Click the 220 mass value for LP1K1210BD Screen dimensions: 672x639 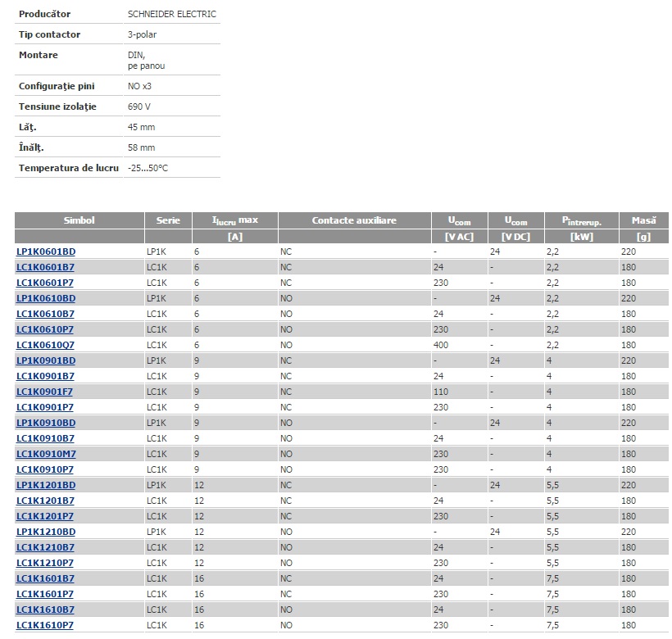coord(629,532)
